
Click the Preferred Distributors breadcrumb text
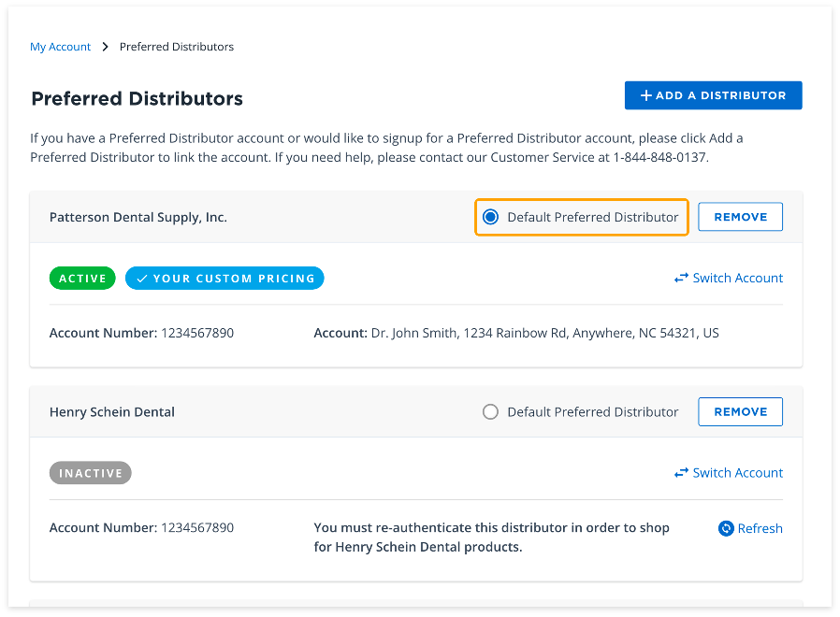(x=177, y=47)
